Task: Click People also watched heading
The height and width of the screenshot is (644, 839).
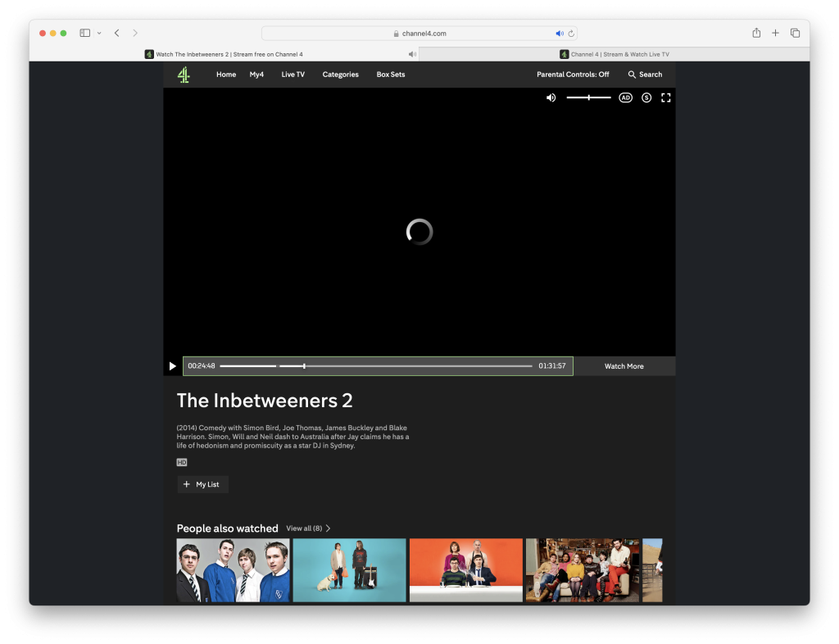Action: (x=228, y=528)
